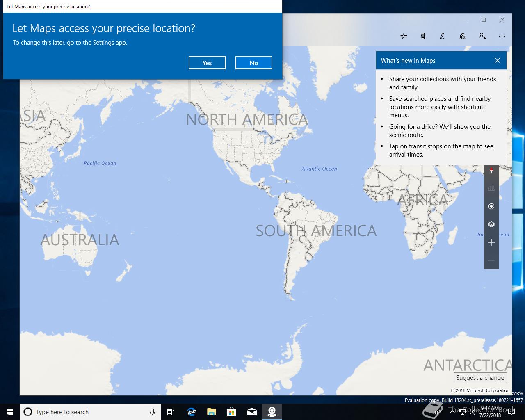This screenshot has height=420, width=525.
Task: Click the compass rotate-to-north control
Action: point(491,170)
